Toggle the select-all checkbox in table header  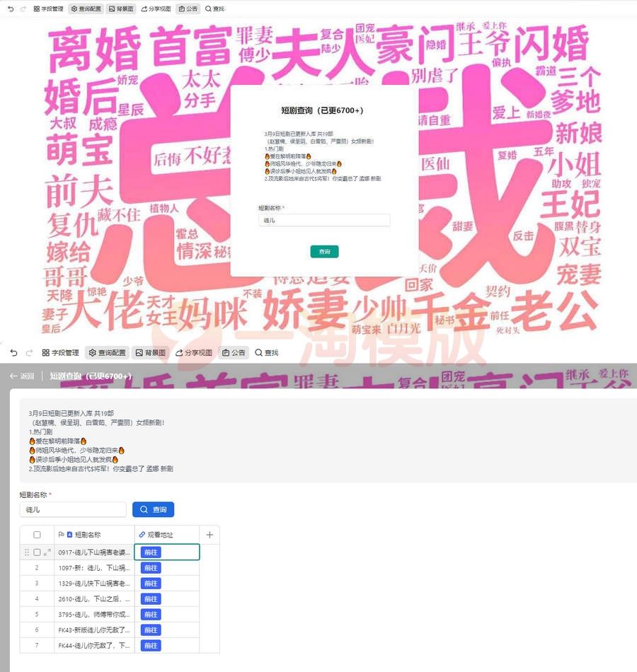38,535
